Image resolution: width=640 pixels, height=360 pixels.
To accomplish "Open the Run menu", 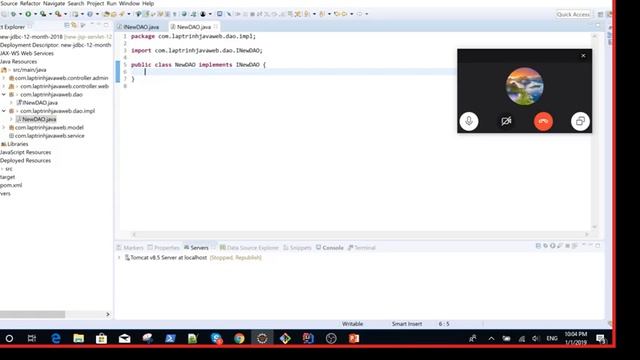I will [x=111, y=3].
